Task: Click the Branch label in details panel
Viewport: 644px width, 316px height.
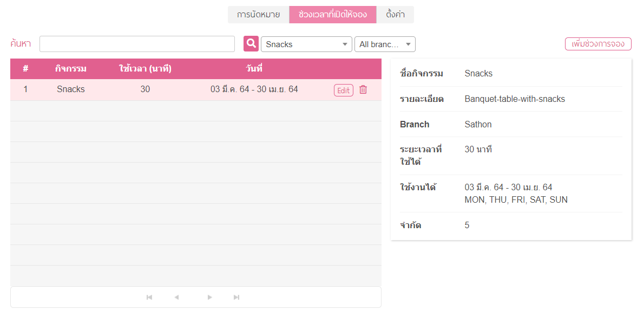Action: pos(415,124)
